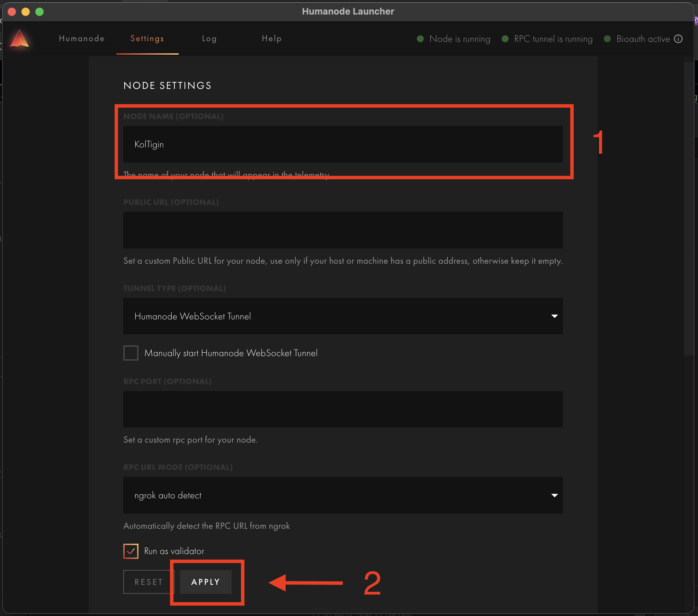Screen dimensions: 698x616
Task: Click the macOS green fullscreen window button
Action: tap(39, 12)
